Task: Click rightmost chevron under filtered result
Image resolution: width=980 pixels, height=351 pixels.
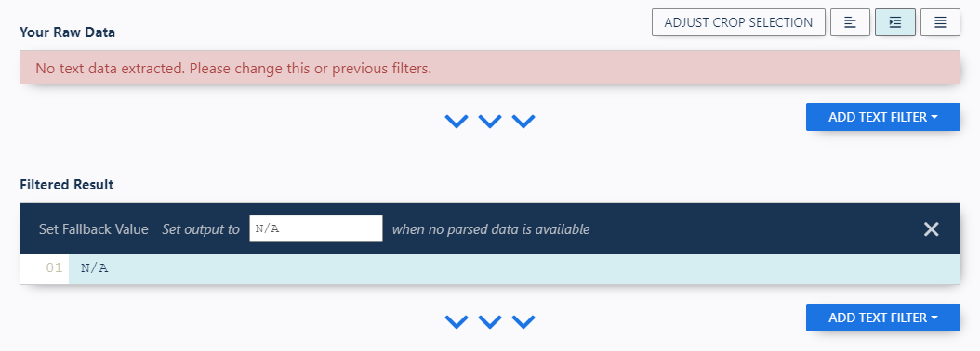Action: [x=523, y=321]
